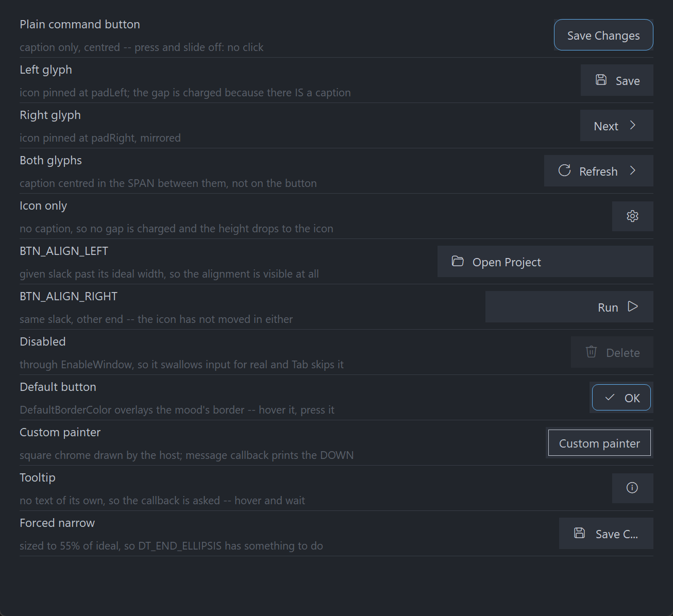Click the Next caption text

606,126
